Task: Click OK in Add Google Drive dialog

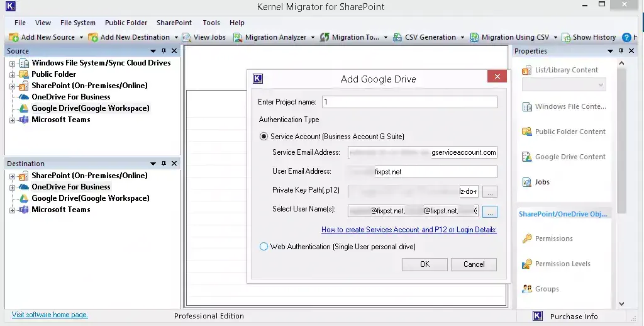Action: [425, 264]
